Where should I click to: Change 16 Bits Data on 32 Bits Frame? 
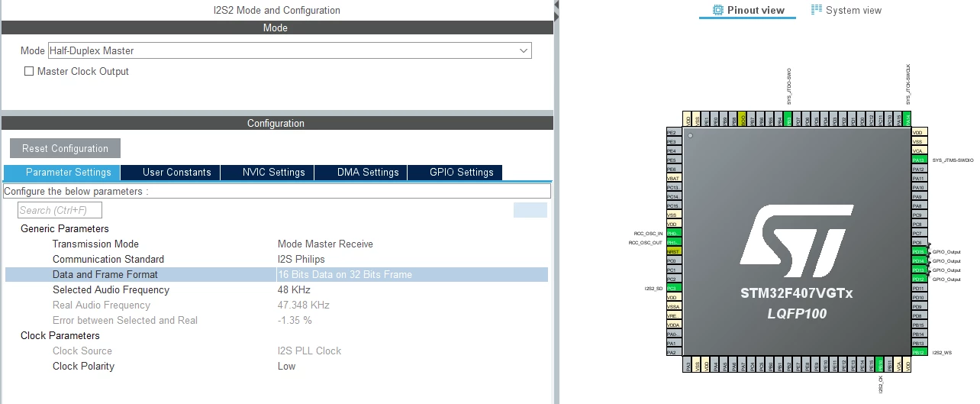345,274
